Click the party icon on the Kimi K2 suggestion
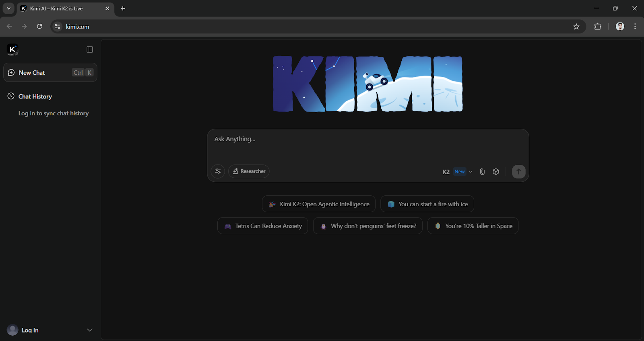 click(x=272, y=204)
